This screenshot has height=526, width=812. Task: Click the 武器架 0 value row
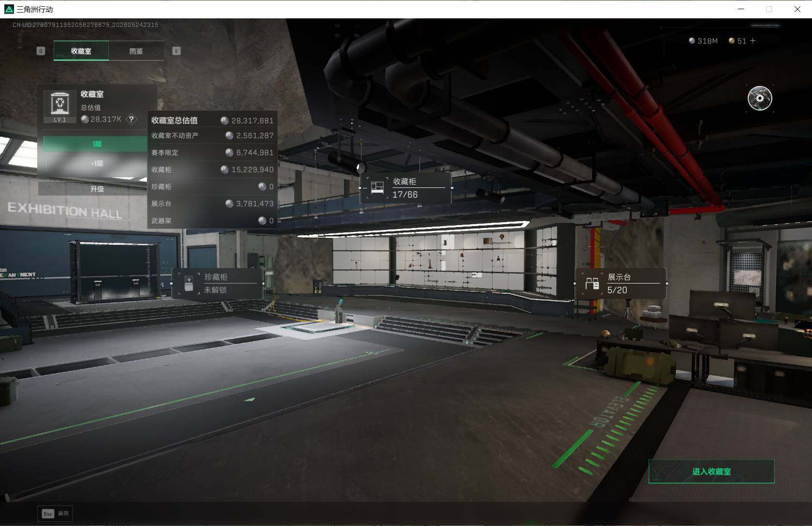click(212, 221)
